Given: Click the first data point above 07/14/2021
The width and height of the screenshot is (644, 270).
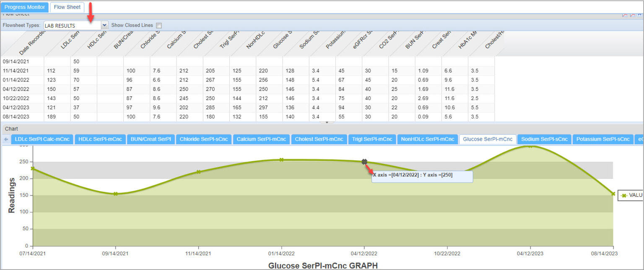Looking at the screenshot, I should click(x=33, y=168).
